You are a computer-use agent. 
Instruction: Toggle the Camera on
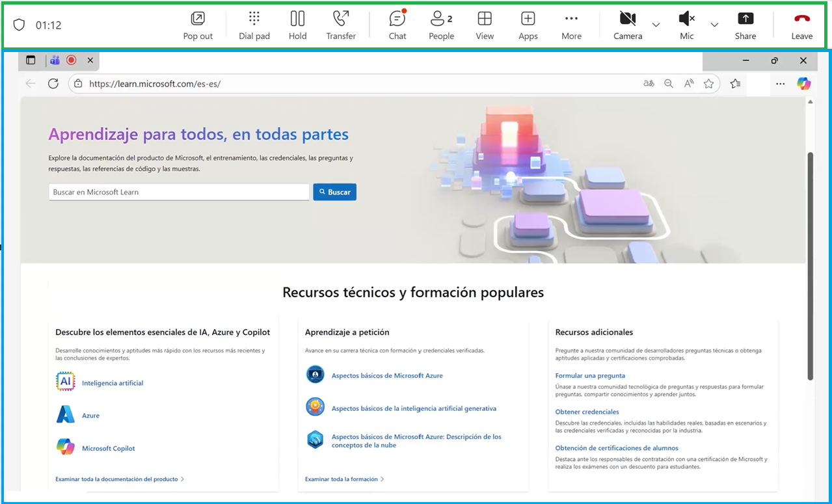[626, 25]
